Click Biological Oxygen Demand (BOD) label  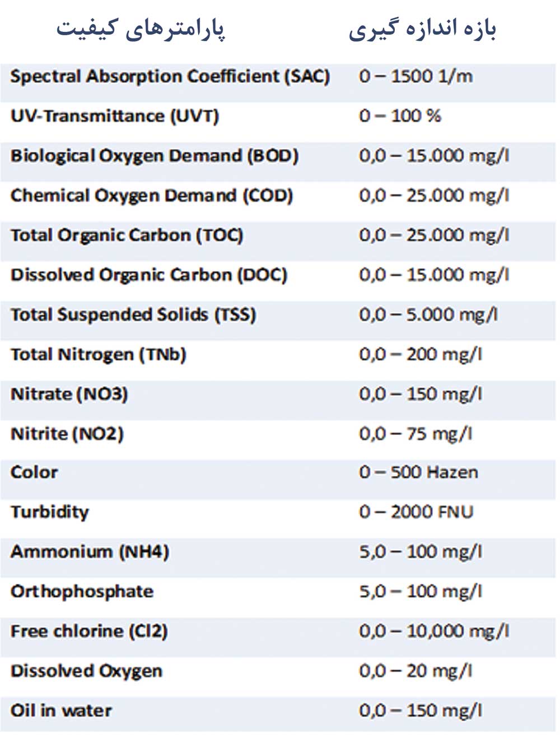pos(154,156)
